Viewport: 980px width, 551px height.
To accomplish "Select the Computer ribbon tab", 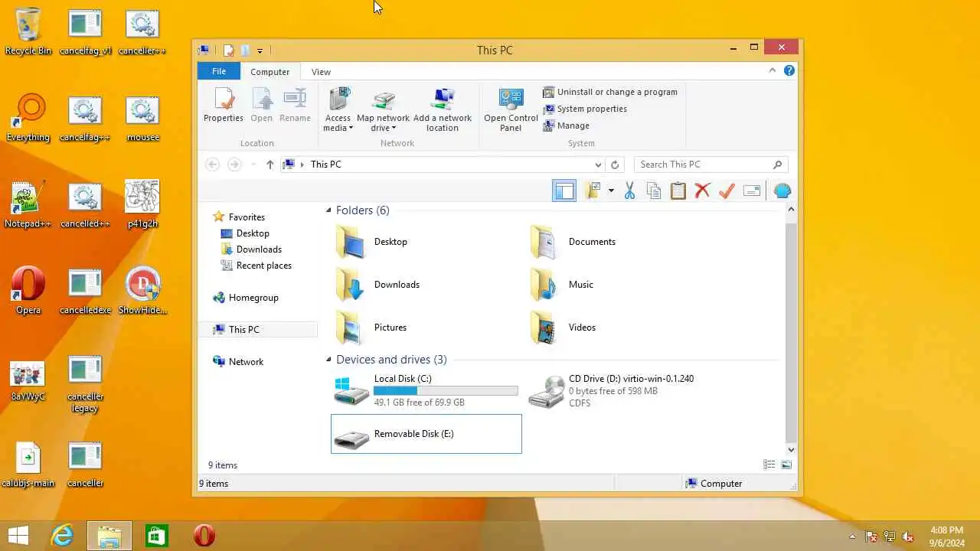I will [x=269, y=72].
